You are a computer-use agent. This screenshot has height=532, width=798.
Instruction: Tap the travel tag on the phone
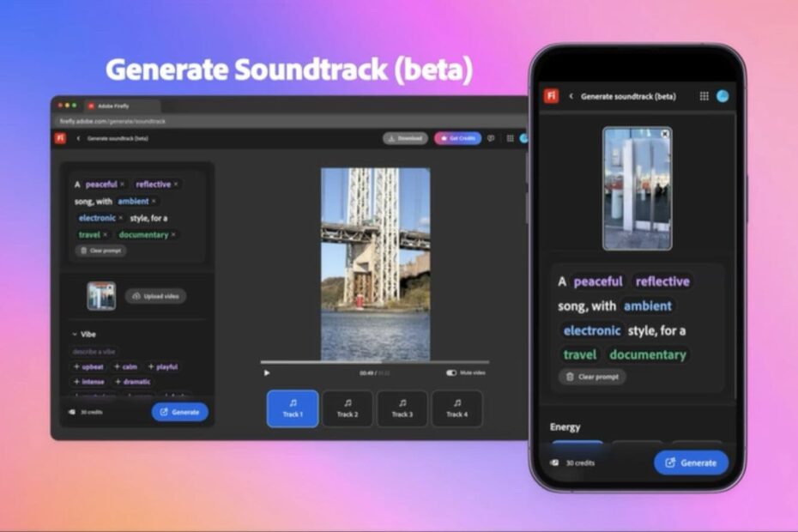580,355
